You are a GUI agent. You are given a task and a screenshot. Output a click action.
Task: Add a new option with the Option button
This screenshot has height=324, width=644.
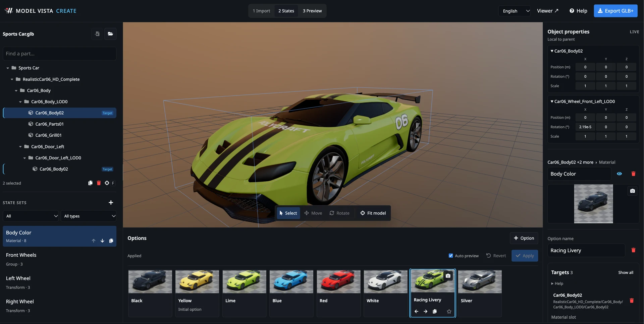(524, 238)
